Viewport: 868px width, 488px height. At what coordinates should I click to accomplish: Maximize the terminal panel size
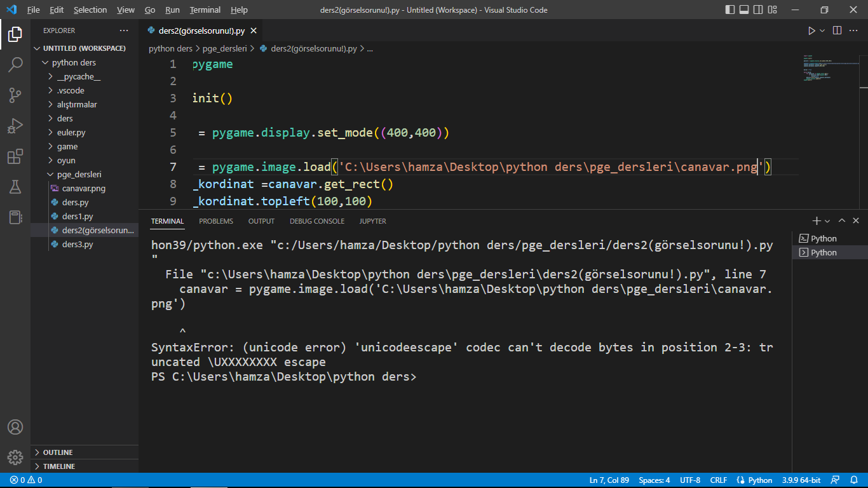842,221
